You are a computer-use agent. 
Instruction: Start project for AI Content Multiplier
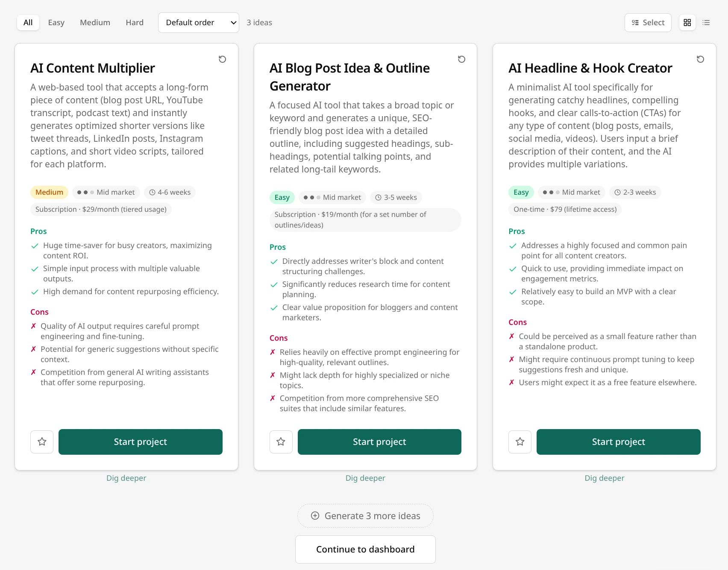[x=140, y=441]
